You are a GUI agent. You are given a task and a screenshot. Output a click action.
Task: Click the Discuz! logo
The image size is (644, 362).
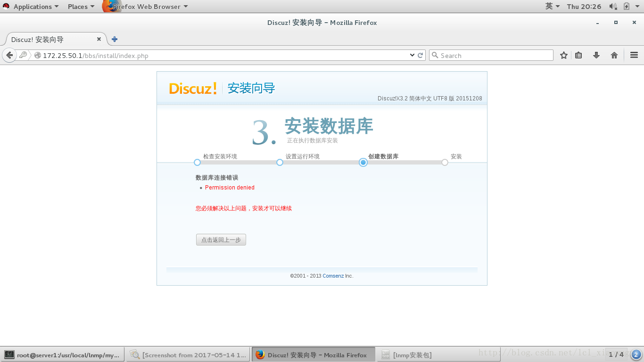(x=193, y=88)
